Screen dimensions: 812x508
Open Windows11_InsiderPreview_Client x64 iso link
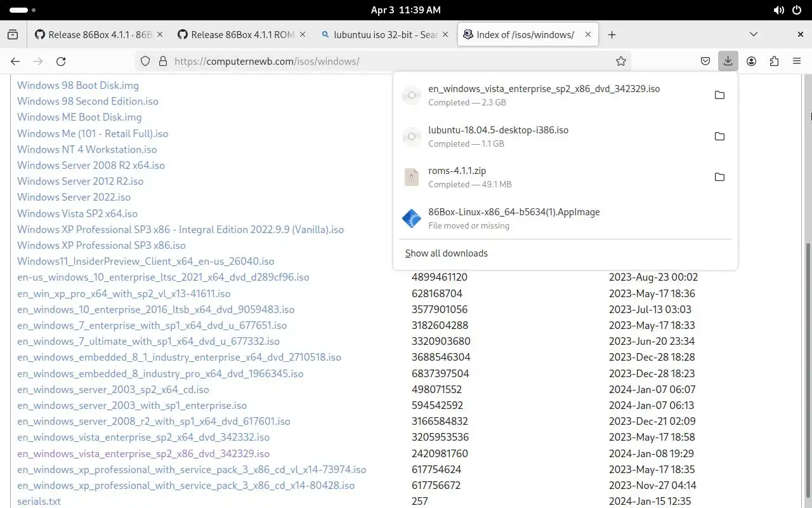[146, 261]
